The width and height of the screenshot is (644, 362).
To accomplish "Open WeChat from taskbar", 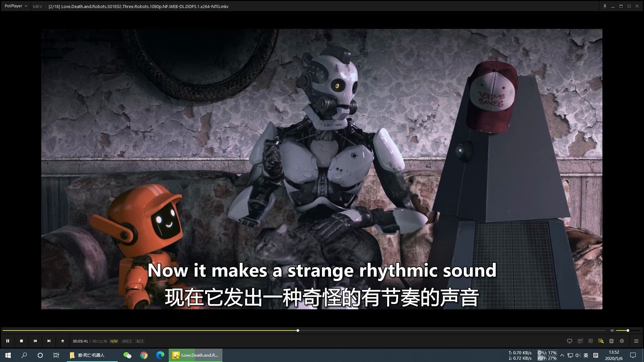I will 127,355.
